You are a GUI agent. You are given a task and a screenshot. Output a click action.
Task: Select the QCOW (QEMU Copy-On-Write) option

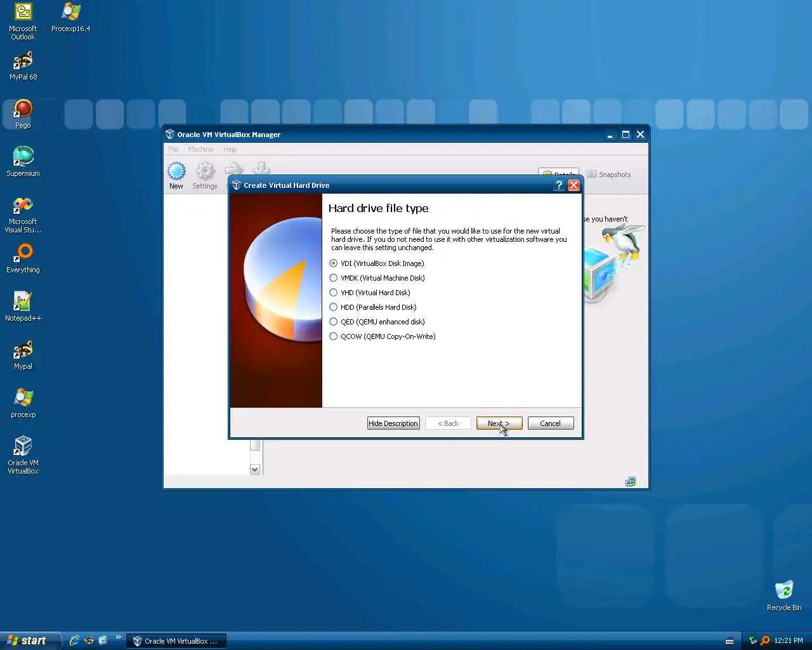[383, 336]
